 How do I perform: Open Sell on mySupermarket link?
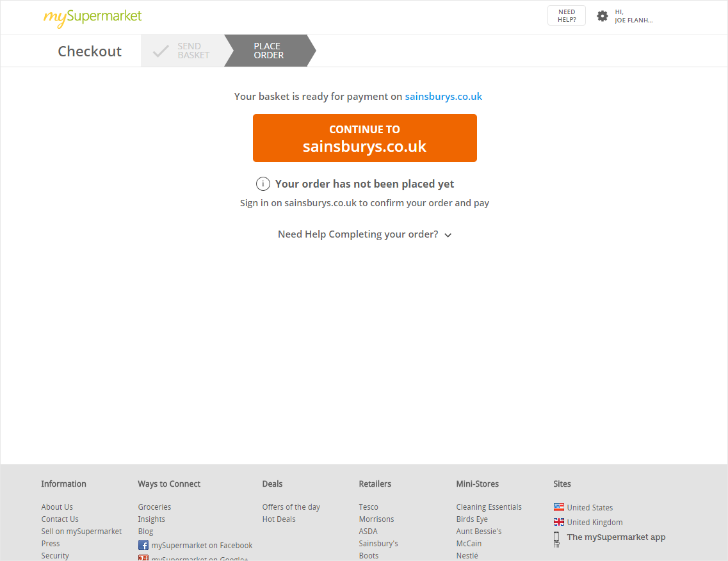tap(81, 532)
